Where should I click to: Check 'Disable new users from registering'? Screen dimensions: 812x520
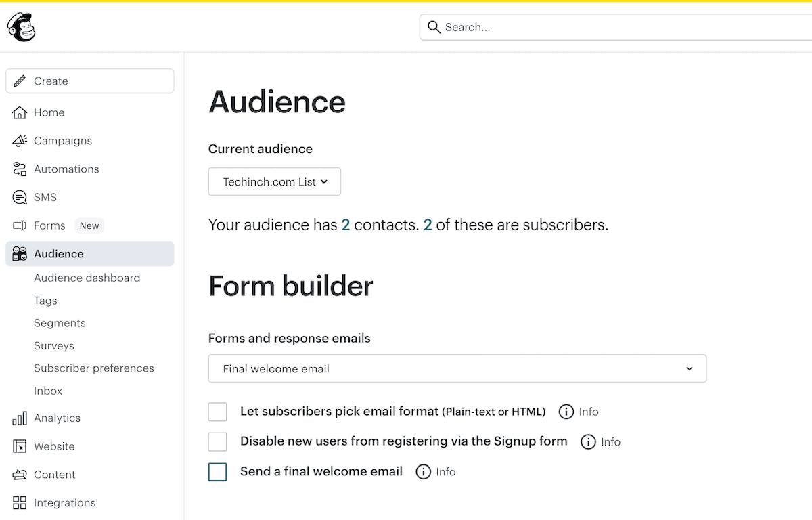pyautogui.click(x=217, y=441)
